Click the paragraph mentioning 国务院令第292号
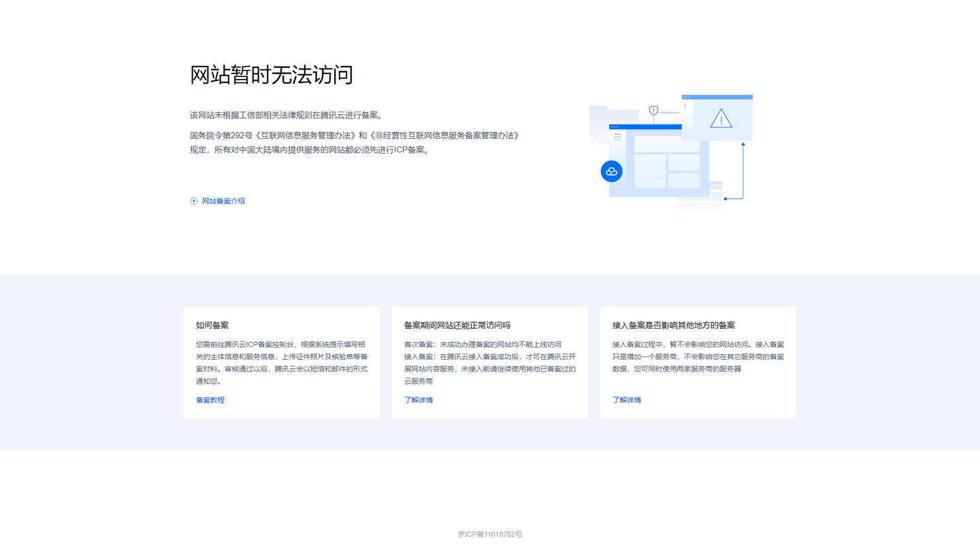The width and height of the screenshot is (980, 551). coord(355,143)
